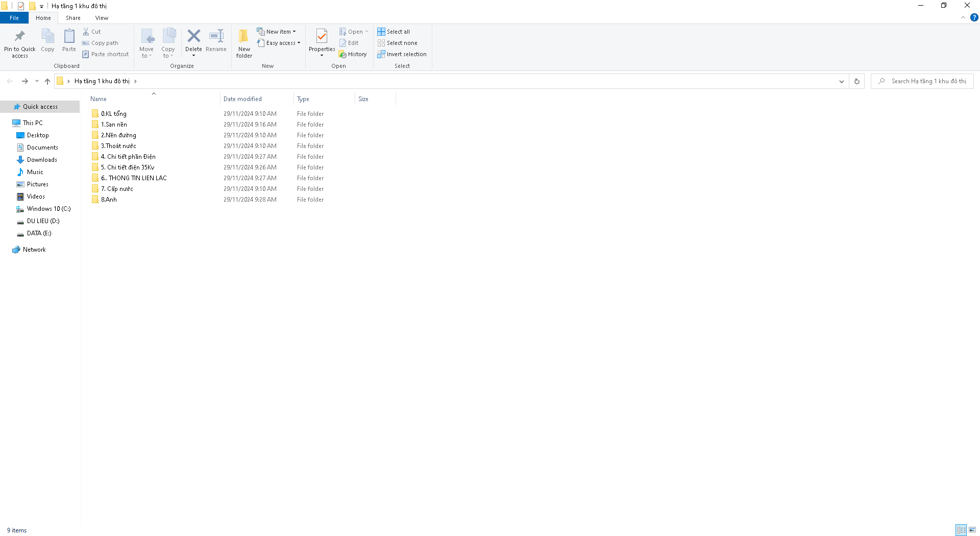Collapse the ribbon with the chevron

click(x=963, y=17)
